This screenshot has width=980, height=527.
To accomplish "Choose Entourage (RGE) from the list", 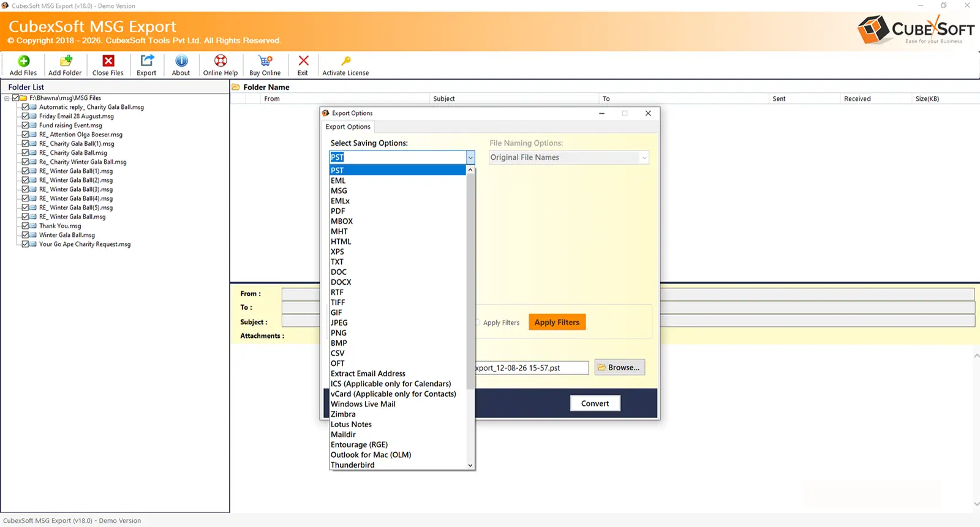I will [x=398, y=445].
